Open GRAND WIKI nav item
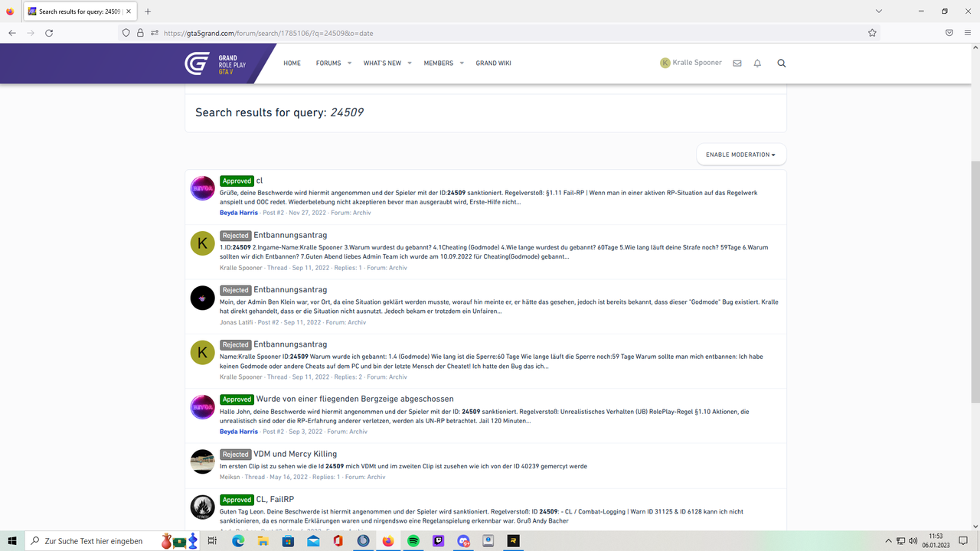980x551 pixels. (x=494, y=64)
